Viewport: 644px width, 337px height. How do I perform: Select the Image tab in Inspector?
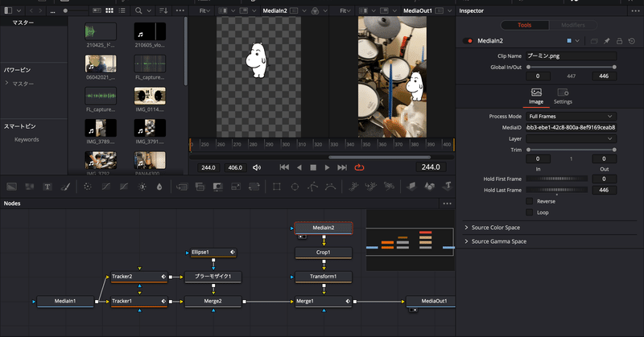[536, 97]
